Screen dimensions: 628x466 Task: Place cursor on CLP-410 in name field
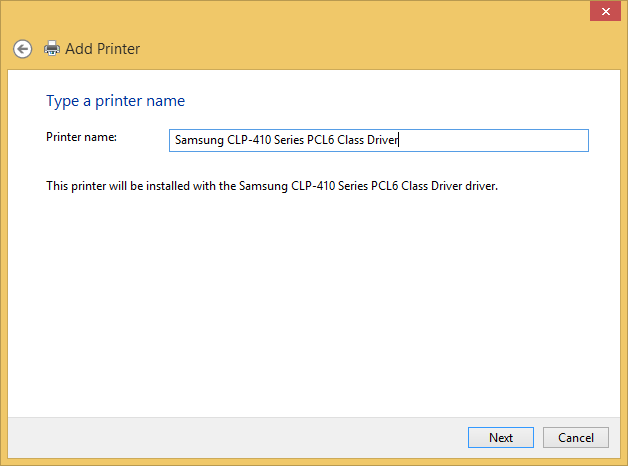(x=249, y=140)
